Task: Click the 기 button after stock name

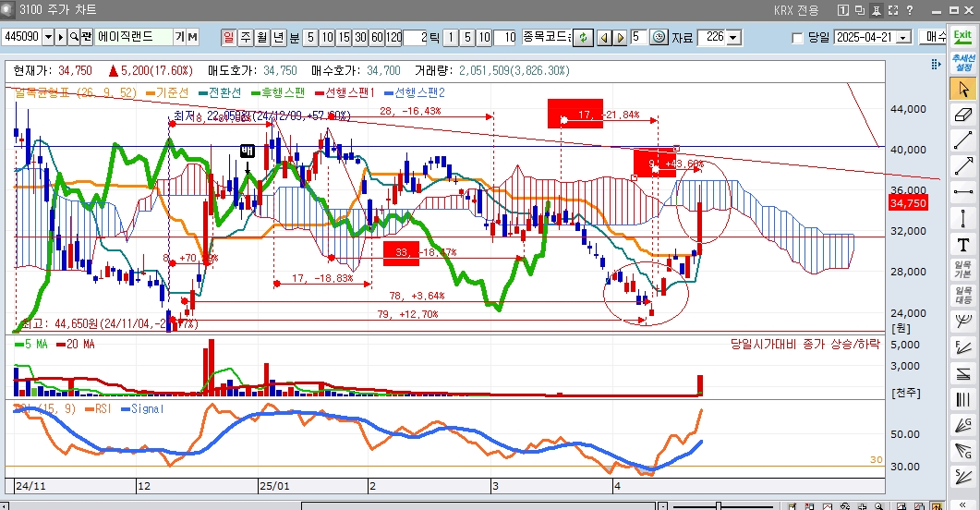Action: (180, 37)
